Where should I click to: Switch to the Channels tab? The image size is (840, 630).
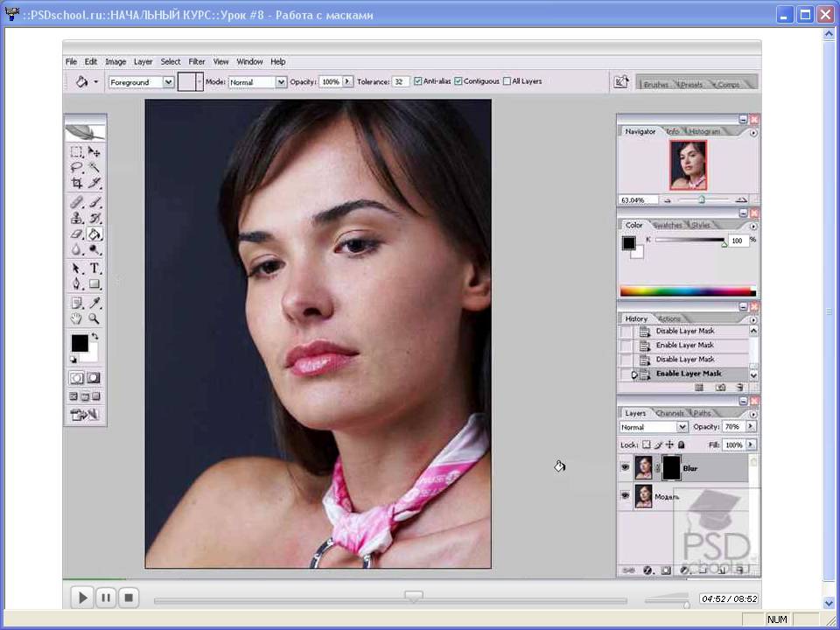pos(669,413)
